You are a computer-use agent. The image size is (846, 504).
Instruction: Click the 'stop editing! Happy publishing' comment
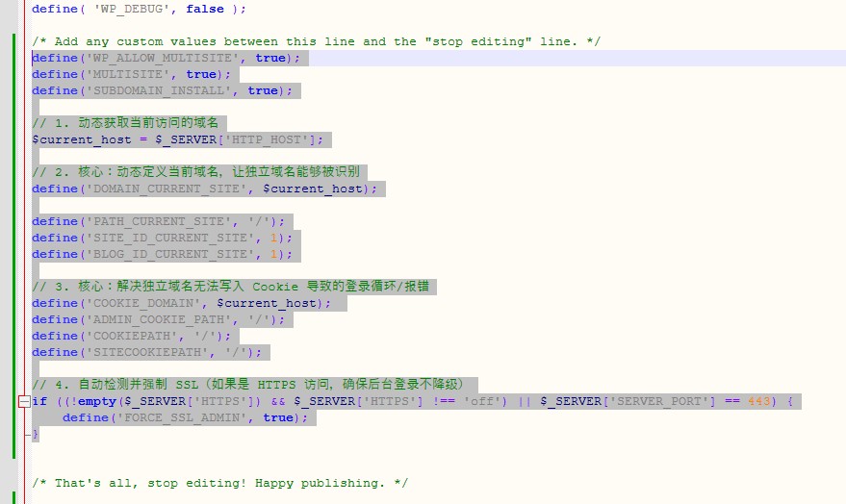[220, 483]
